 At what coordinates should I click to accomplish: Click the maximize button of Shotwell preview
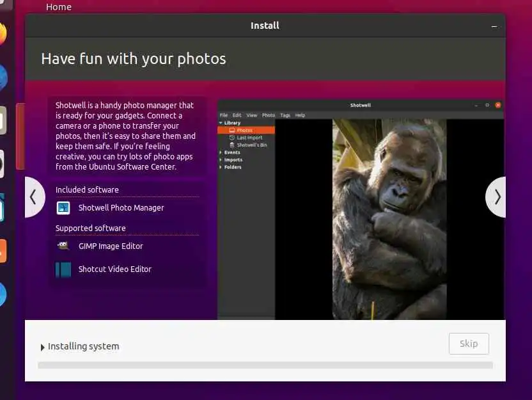[487, 105]
